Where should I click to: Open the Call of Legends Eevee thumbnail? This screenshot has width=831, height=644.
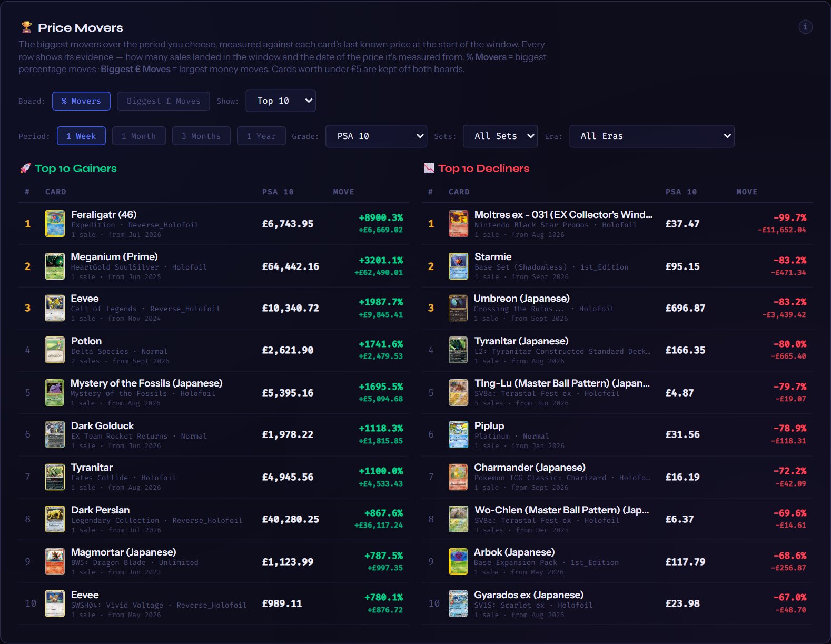coord(55,308)
